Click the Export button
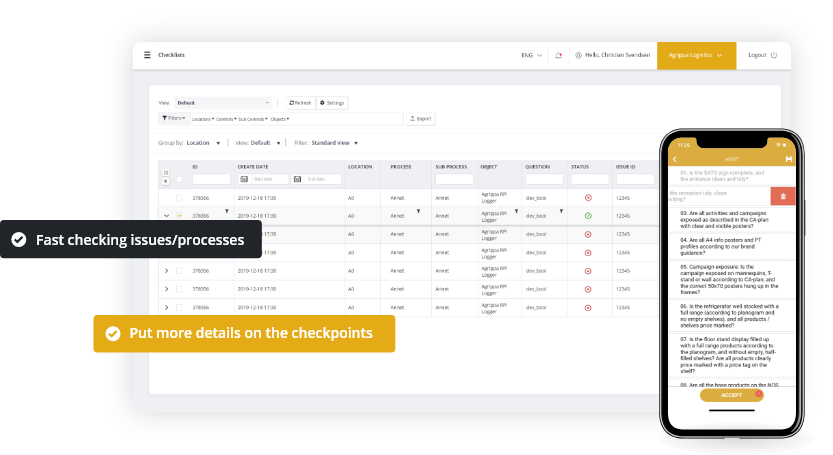Viewport: 833px width, 455px height. (x=421, y=118)
